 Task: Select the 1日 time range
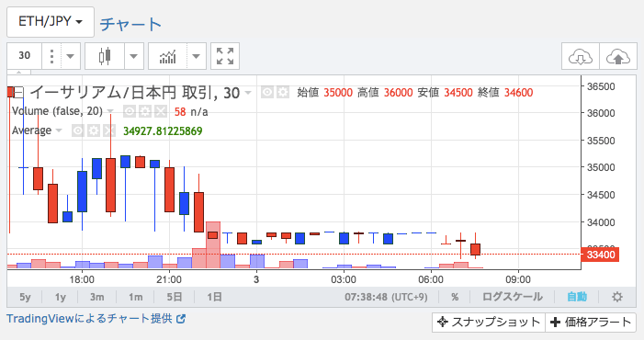pos(214,297)
